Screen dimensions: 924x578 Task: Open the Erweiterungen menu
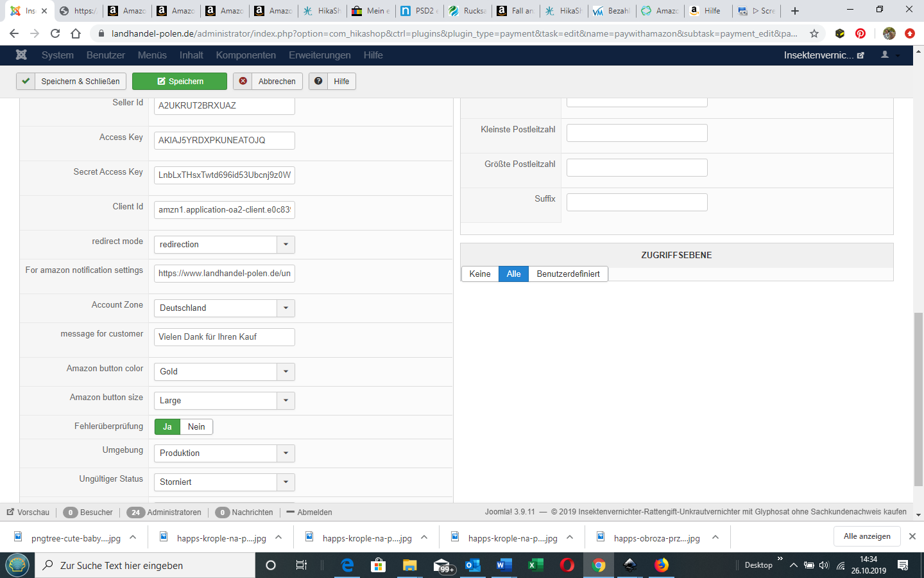320,55
